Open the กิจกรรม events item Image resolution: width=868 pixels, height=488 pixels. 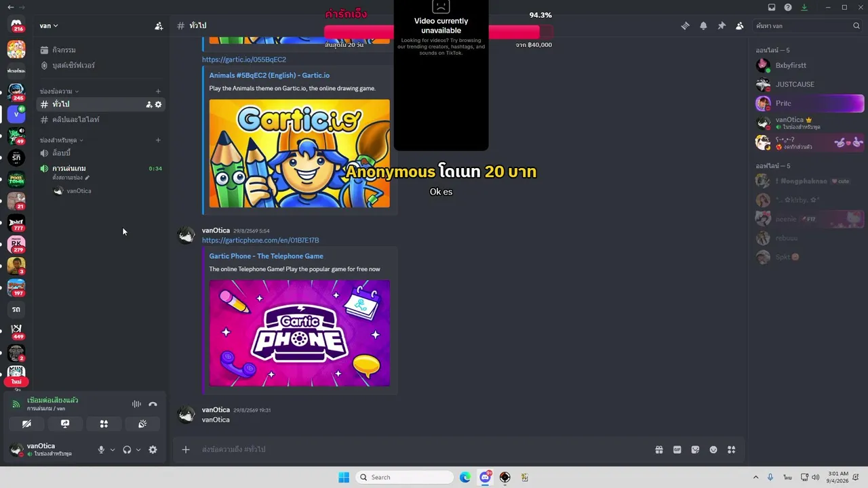[x=100, y=50]
